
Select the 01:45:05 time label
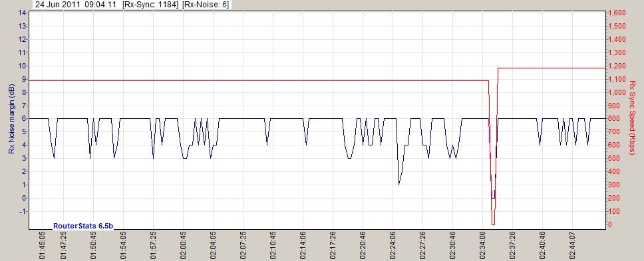point(42,246)
